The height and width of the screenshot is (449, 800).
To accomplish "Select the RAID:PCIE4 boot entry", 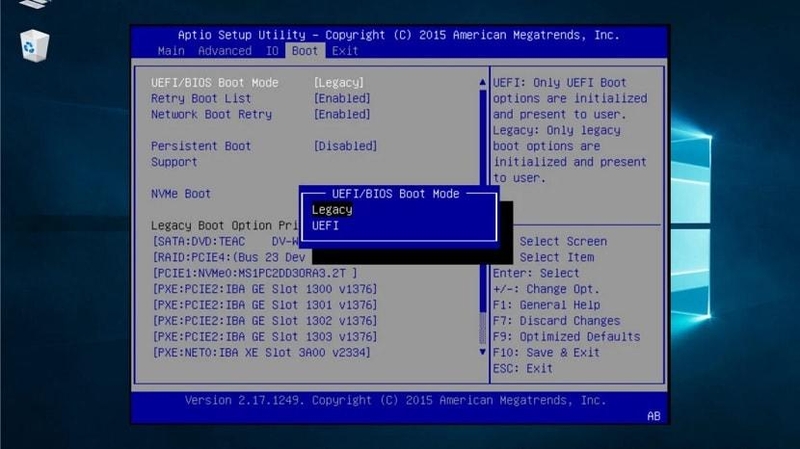I will (229, 257).
